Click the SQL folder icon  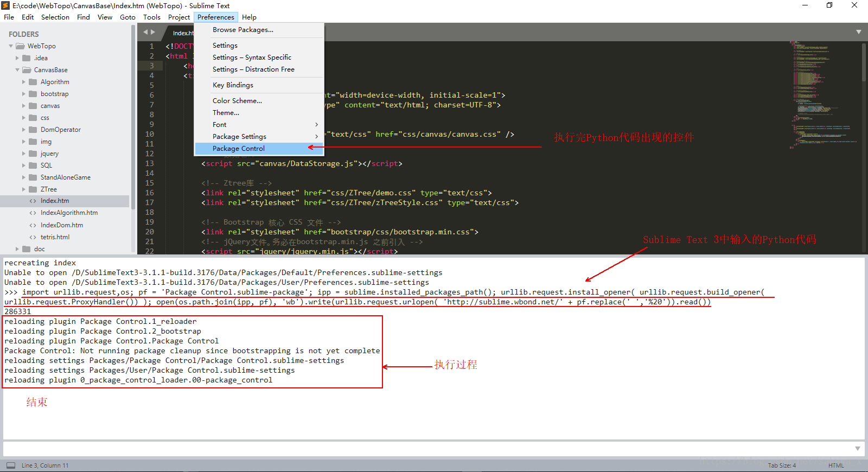point(33,165)
